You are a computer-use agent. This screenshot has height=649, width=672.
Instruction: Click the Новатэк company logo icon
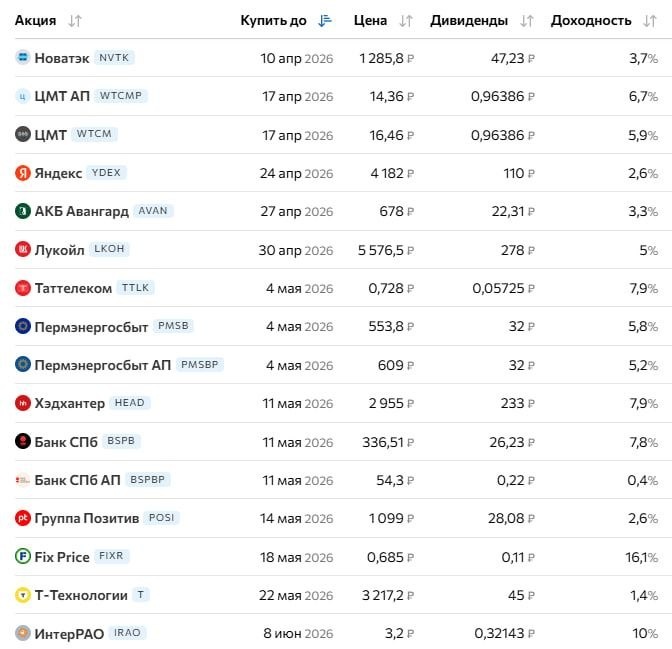point(23,58)
